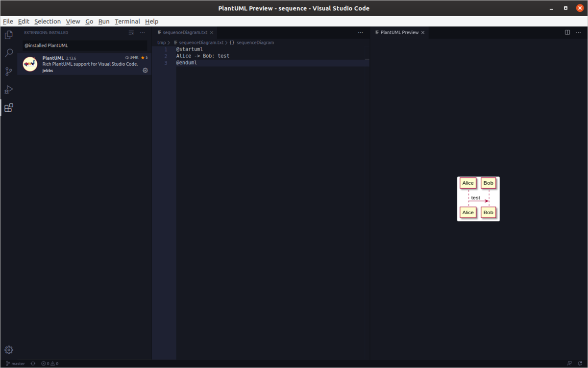Open the File menu
The image size is (588, 368).
point(8,22)
